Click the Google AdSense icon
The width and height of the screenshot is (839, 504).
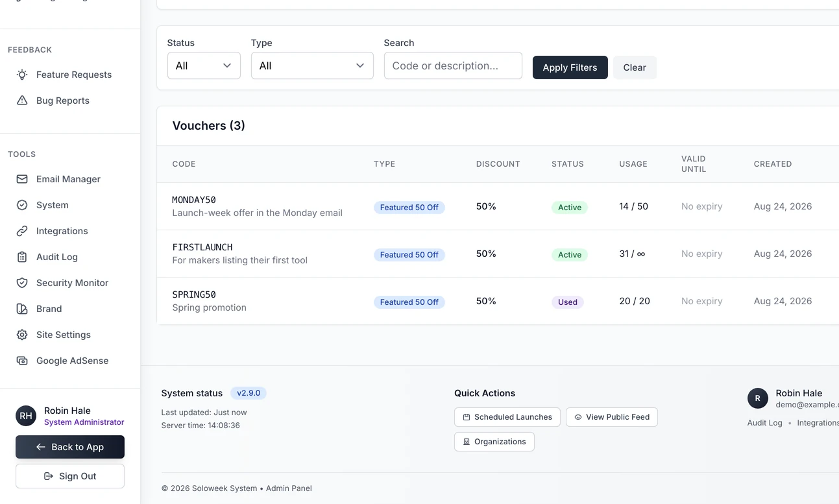pos(22,361)
